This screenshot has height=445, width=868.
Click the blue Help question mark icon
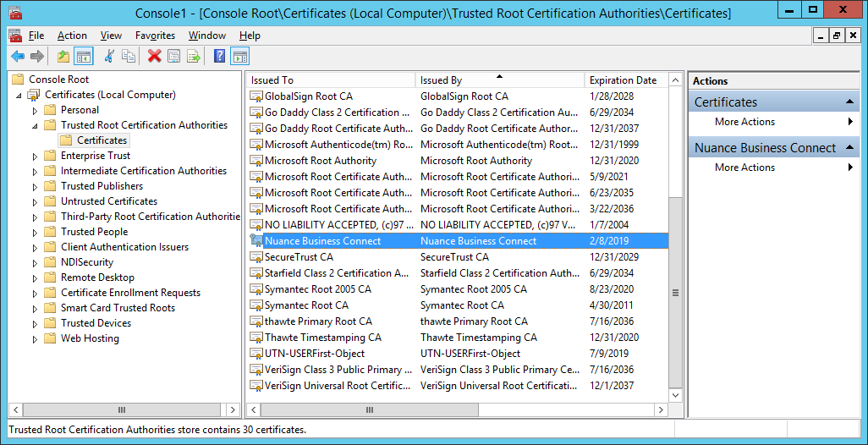[x=219, y=57]
